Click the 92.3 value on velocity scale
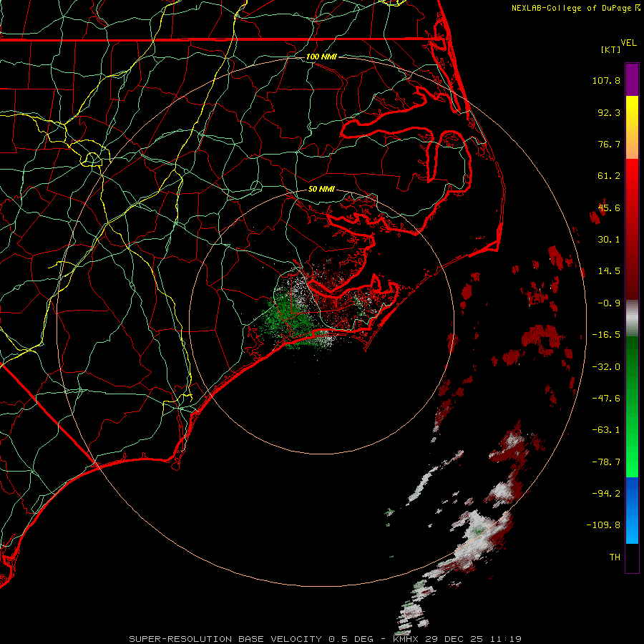 pyautogui.click(x=609, y=112)
